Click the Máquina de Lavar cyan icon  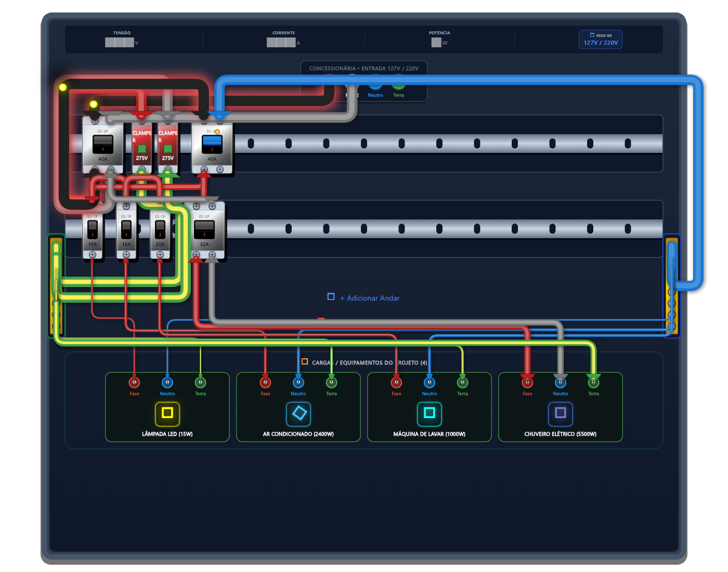pyautogui.click(x=430, y=413)
